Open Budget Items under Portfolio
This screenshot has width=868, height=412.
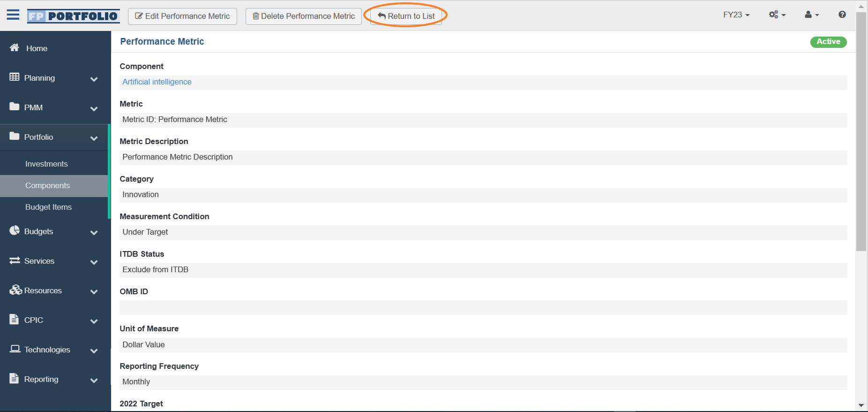click(x=48, y=207)
